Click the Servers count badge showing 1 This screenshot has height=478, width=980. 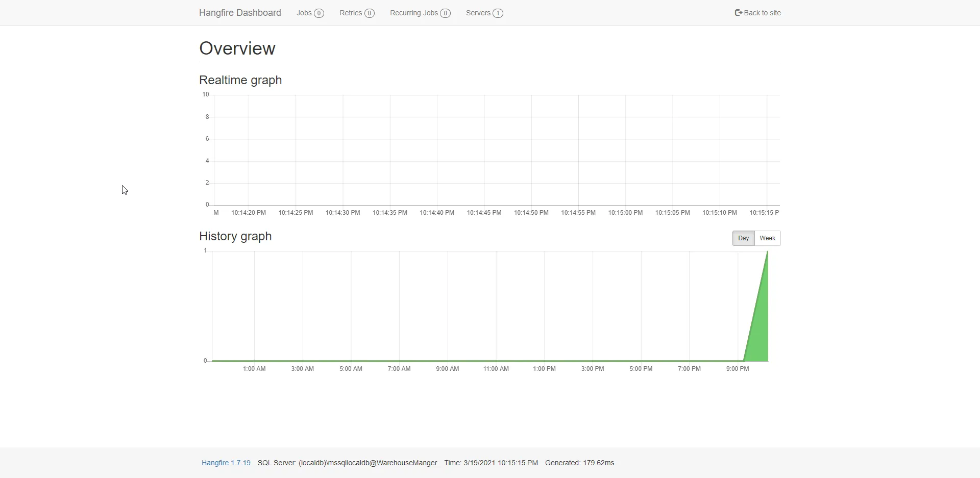click(498, 13)
